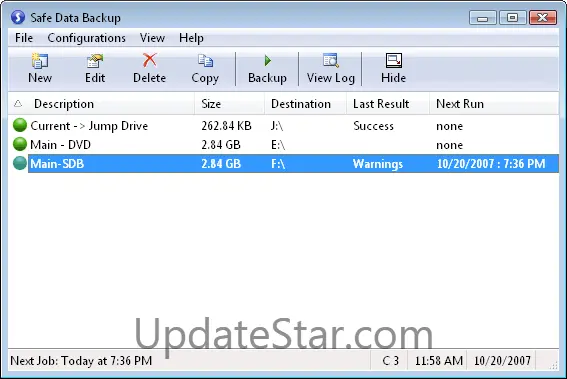This screenshot has width=567, height=379.
Task: Maximize the Safe Data Backup window
Action: (512, 17)
